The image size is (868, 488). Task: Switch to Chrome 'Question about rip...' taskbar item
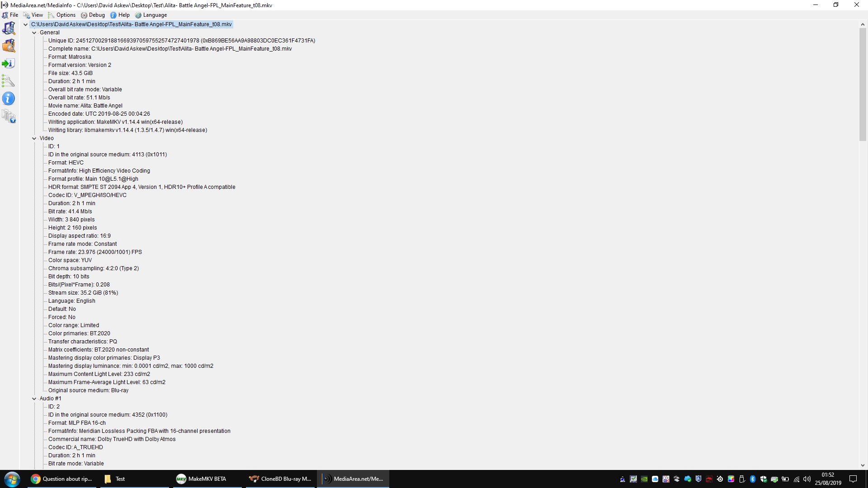(62, 479)
